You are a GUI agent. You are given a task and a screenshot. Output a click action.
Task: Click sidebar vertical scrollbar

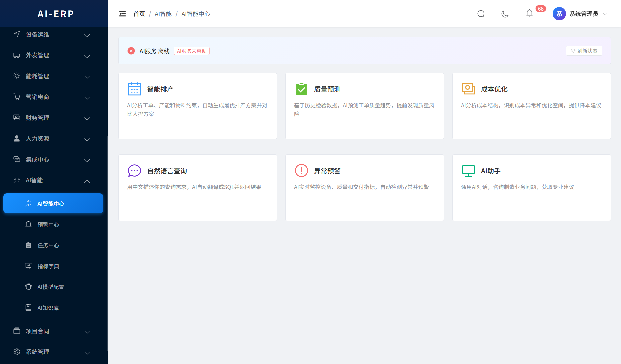[x=107, y=243]
